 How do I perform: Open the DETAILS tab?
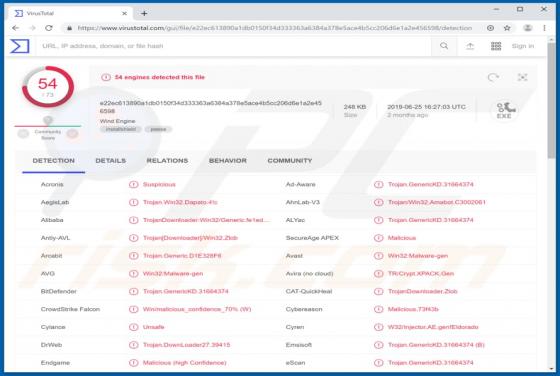pyautogui.click(x=111, y=161)
